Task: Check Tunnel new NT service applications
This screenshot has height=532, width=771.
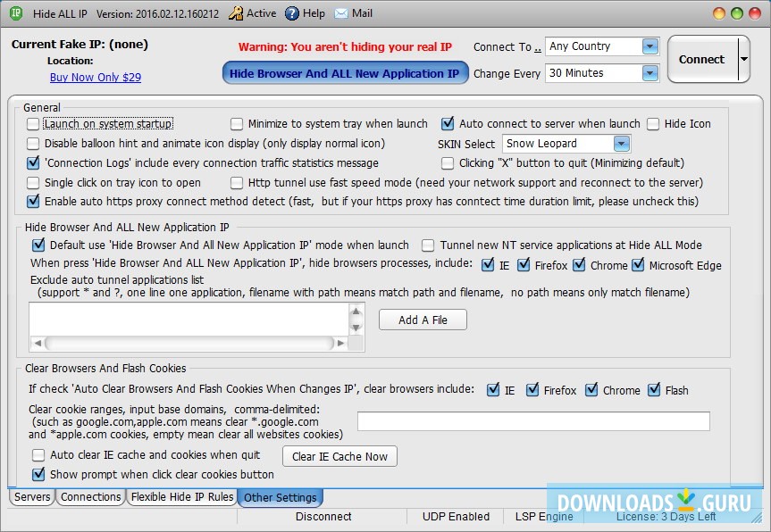Action: click(x=428, y=245)
